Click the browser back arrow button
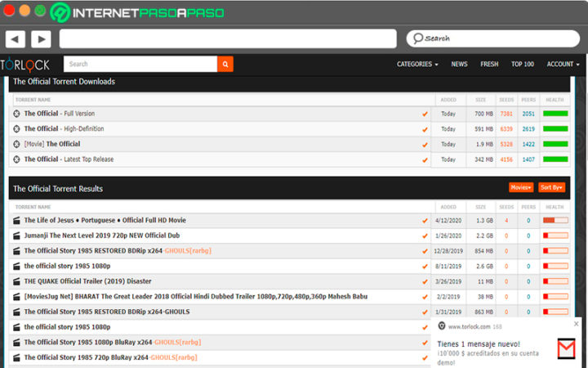Viewport: 588px width, 368px height. (x=16, y=38)
